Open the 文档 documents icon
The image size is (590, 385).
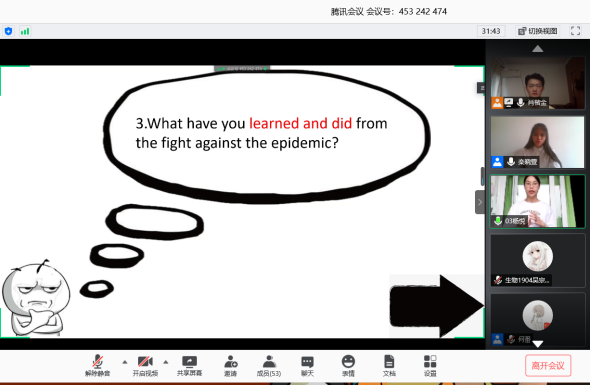pyautogui.click(x=389, y=365)
